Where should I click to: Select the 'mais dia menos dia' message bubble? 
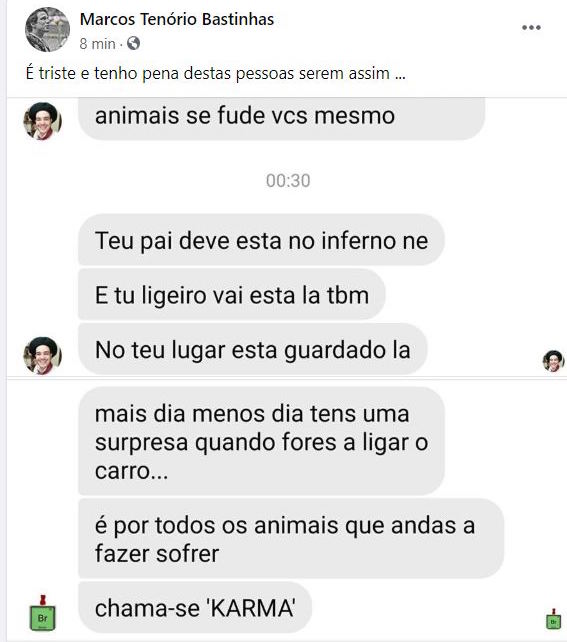tap(261, 441)
